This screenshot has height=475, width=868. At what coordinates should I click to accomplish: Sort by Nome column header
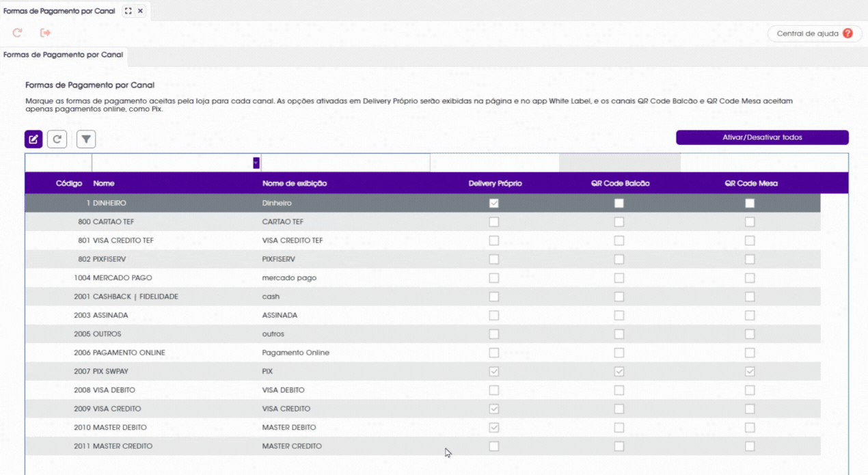point(104,183)
